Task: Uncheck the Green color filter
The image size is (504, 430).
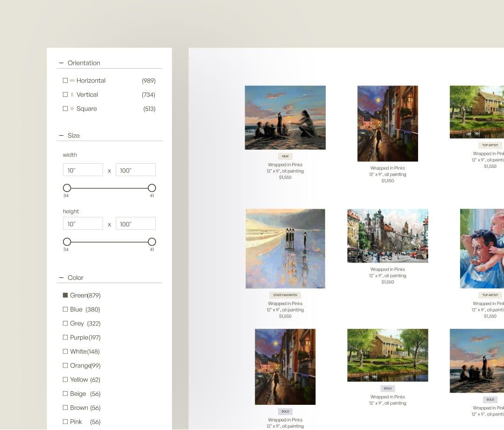Action: pos(65,295)
